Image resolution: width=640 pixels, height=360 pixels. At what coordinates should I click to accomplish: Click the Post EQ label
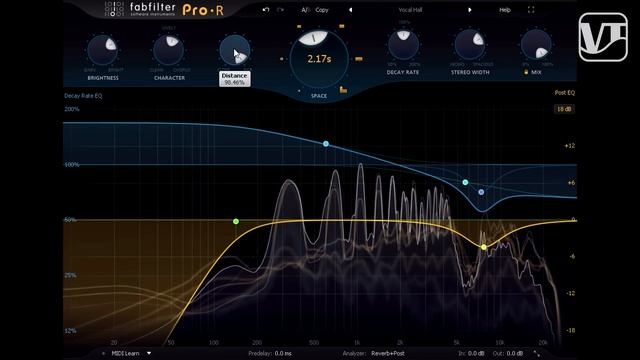pyautogui.click(x=564, y=93)
